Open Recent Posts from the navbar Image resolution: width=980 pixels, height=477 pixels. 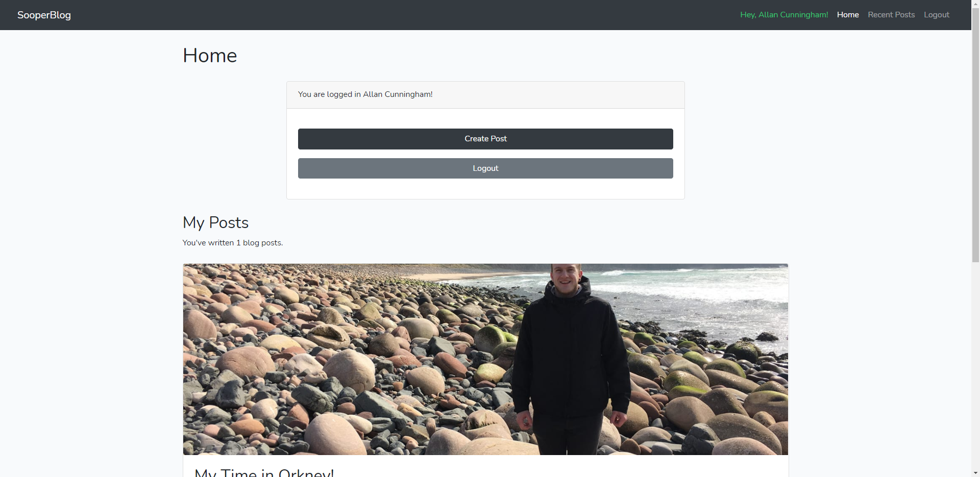pyautogui.click(x=891, y=15)
